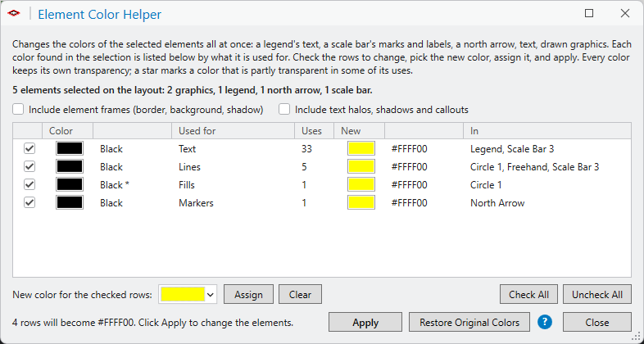Click the yellow New swatch in Markers row

[361, 203]
